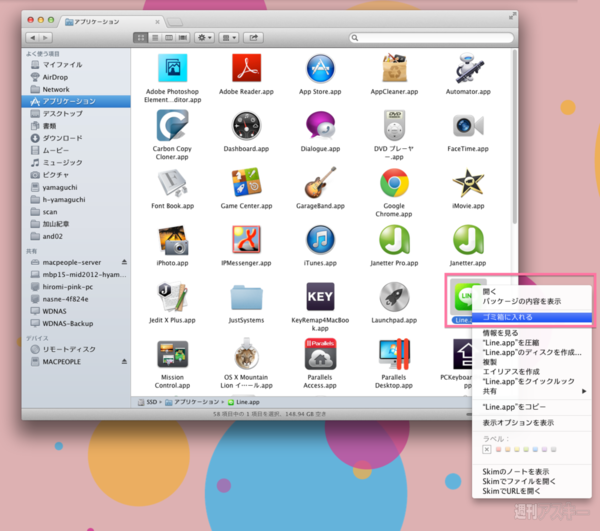Open the Action gear dropdown menu

coord(204,37)
